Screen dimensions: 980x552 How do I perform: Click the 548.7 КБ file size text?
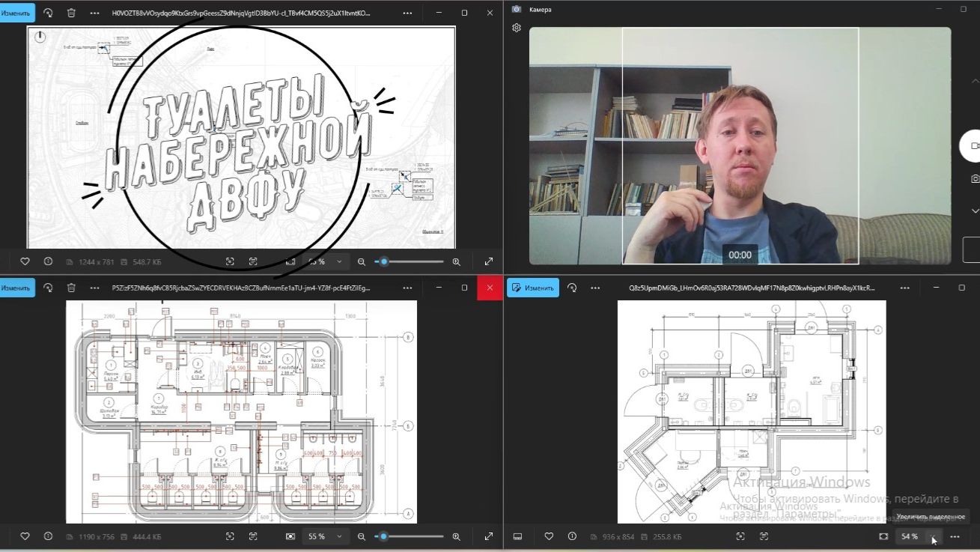[147, 262]
